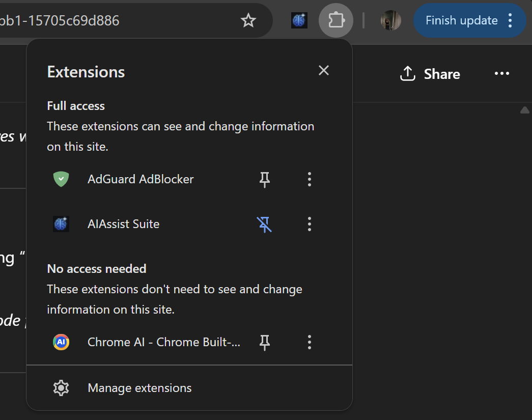Pin Chrome AI extension to toolbar
This screenshot has width=532, height=420.
(265, 342)
